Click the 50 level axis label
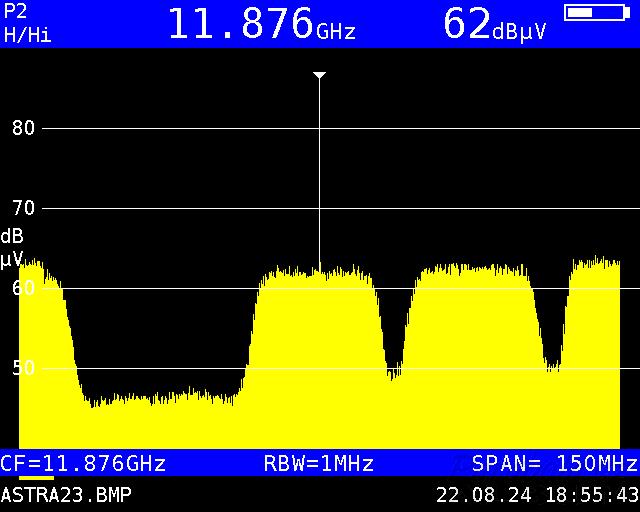The image size is (640, 512). pyautogui.click(x=23, y=368)
